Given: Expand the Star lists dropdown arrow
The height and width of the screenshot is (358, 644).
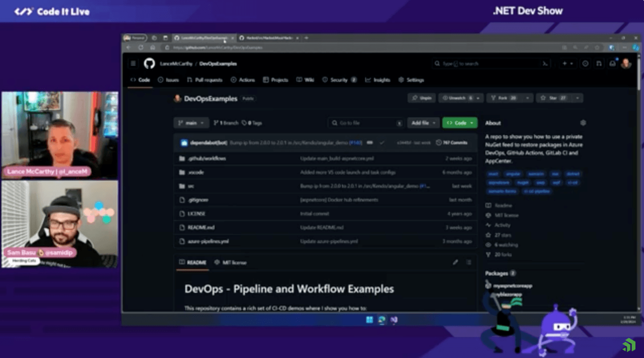Looking at the screenshot, I should (577, 98).
